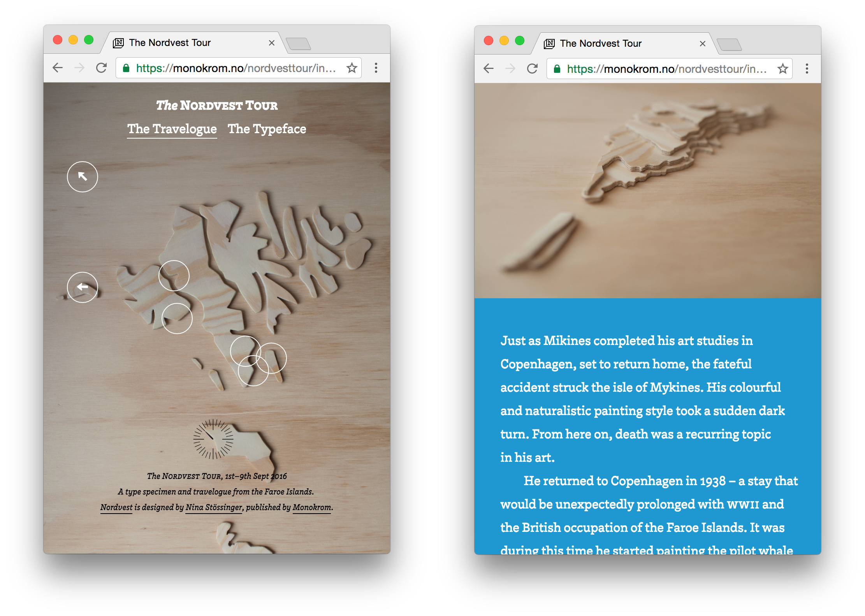Click the sunburst clock symbol below the map
Image resolution: width=865 pixels, height=616 pixels.
pos(213,439)
